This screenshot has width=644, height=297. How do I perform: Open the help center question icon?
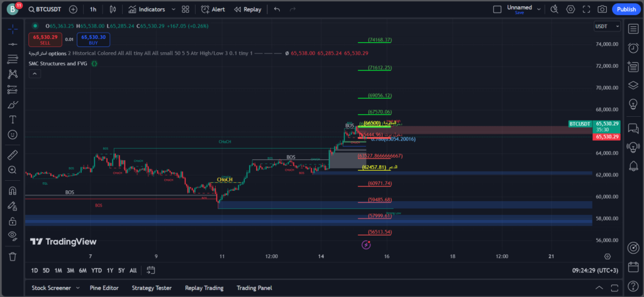633,286
